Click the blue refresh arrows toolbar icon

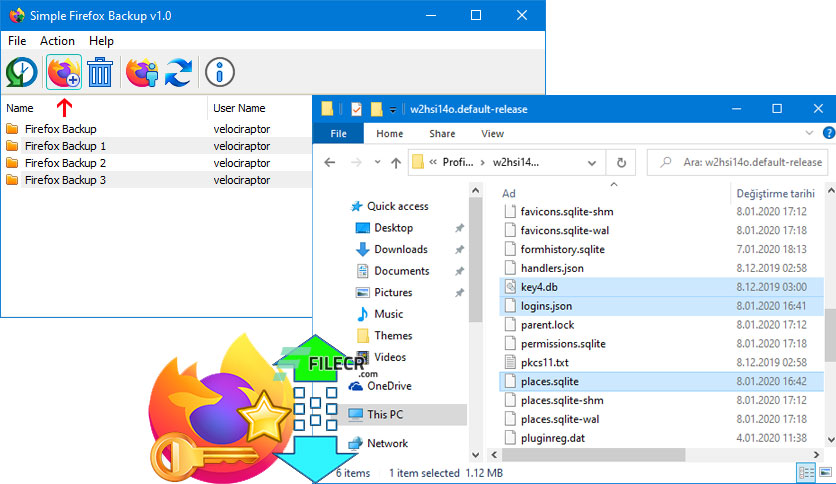[x=178, y=72]
